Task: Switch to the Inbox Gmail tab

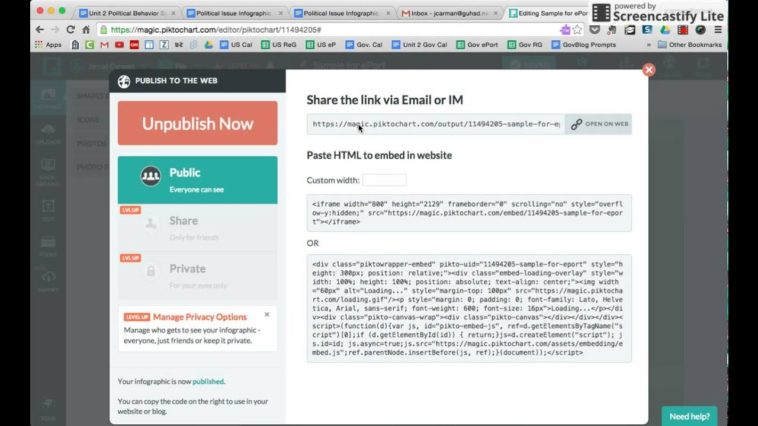Action: click(453, 13)
